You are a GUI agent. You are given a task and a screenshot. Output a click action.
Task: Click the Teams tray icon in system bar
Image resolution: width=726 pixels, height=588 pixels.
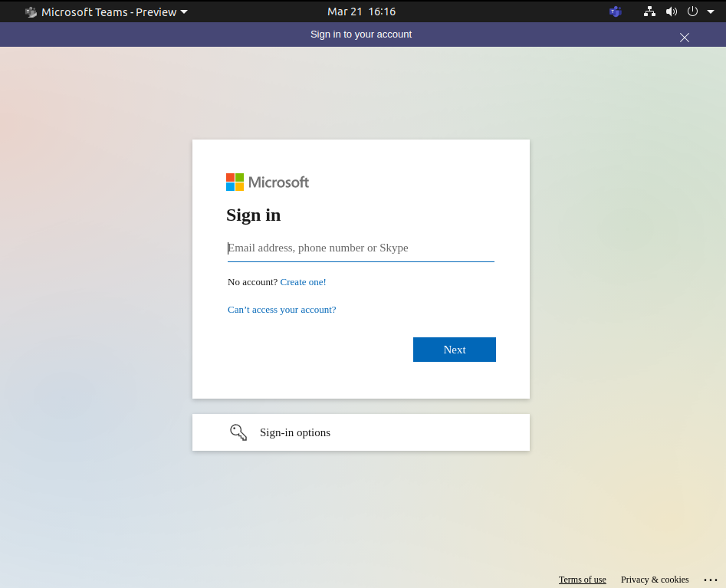(615, 11)
